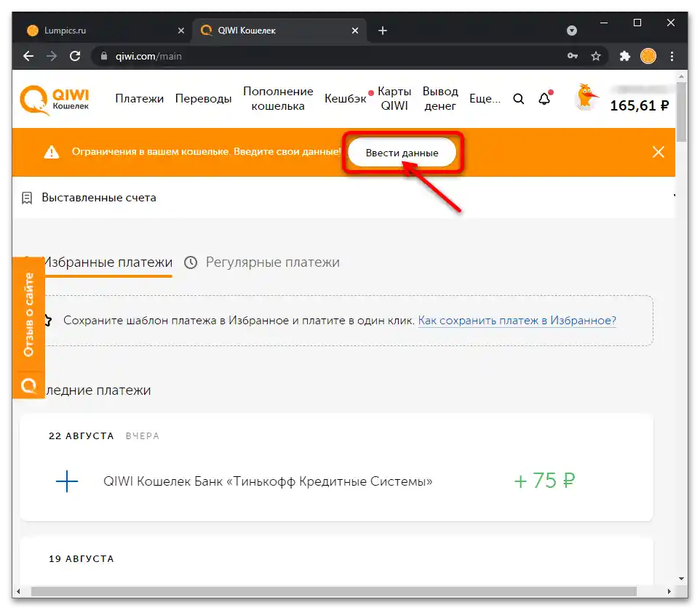Click the scroll-down arrow of the vertical scrollbar
This screenshot has height=610, width=700.
point(681,579)
